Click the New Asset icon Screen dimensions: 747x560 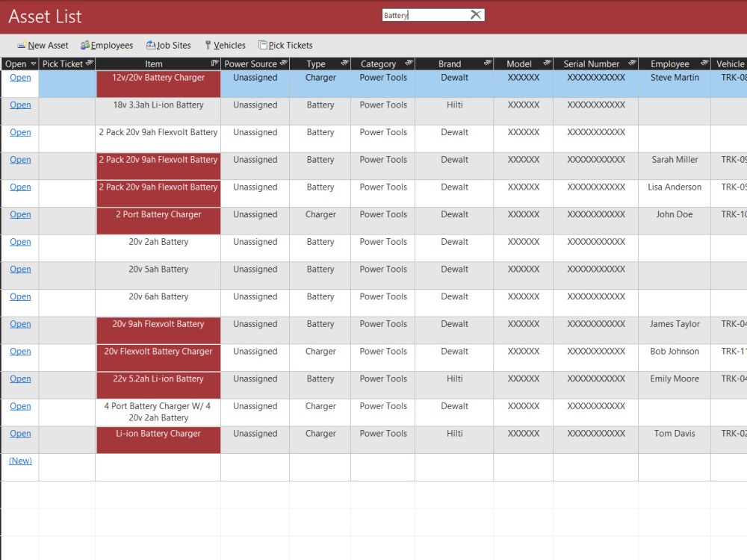pyautogui.click(x=22, y=46)
